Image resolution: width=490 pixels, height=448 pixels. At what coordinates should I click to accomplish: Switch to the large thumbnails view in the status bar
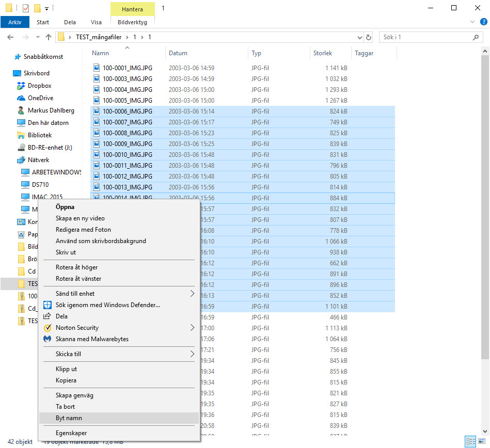[x=482, y=441]
